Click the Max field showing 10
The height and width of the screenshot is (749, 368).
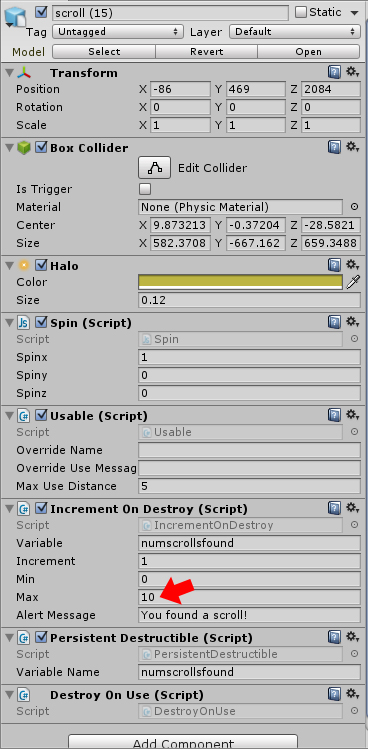coord(249,597)
